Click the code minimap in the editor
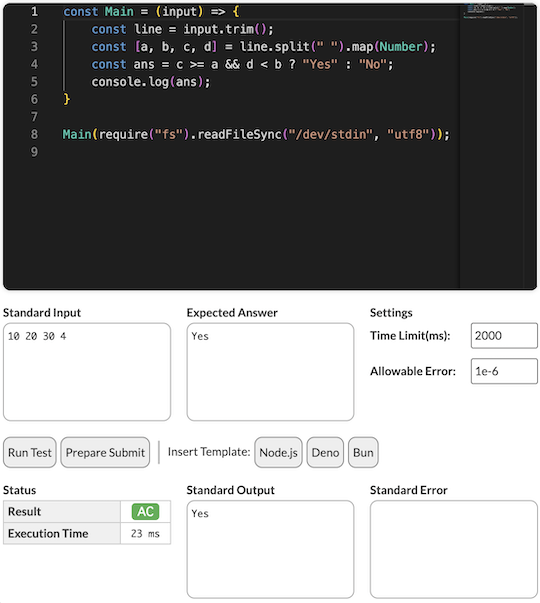540x603 pixels. [x=491, y=12]
